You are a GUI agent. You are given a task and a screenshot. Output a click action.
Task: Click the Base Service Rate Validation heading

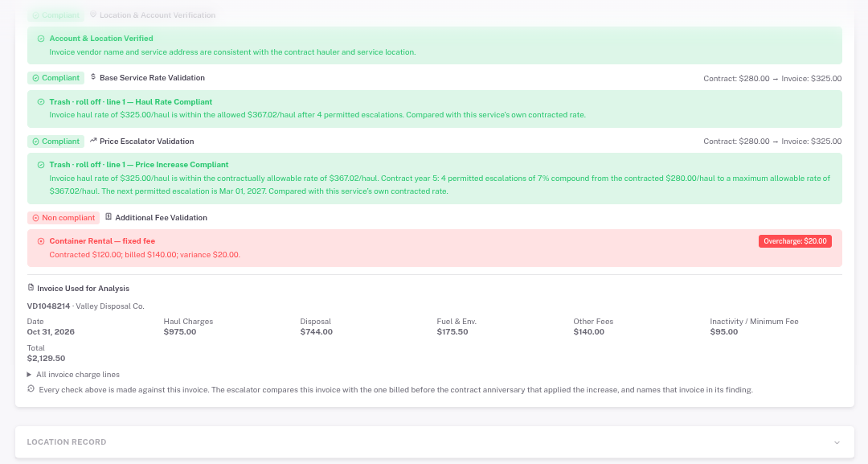coord(152,78)
